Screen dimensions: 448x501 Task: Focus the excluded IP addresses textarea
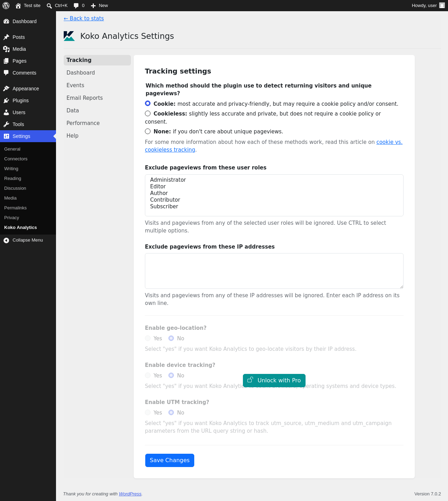(x=274, y=271)
